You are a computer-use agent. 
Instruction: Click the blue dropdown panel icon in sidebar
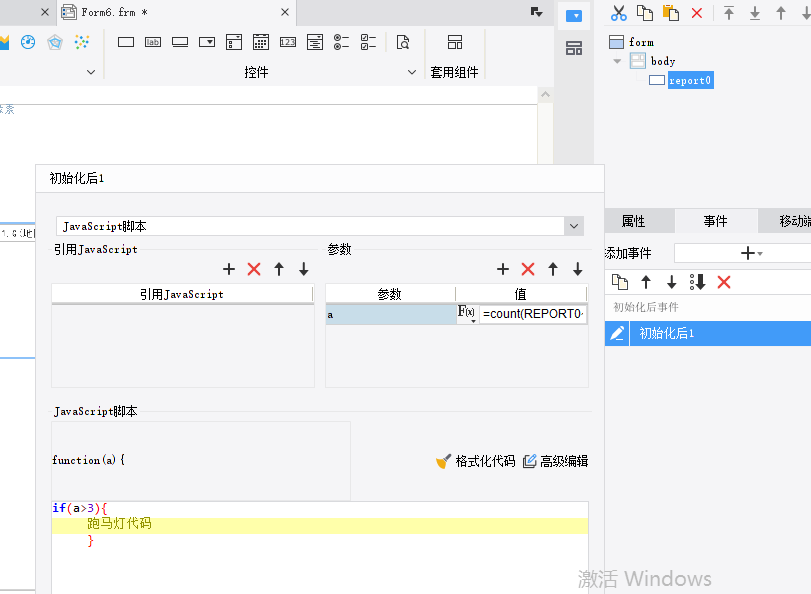click(x=574, y=16)
